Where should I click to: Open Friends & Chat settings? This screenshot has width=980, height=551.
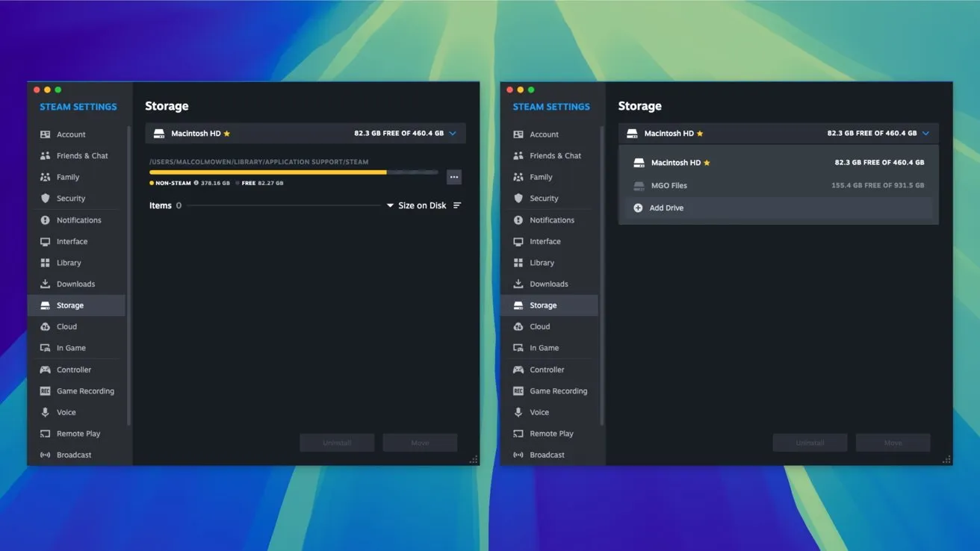point(47,155)
